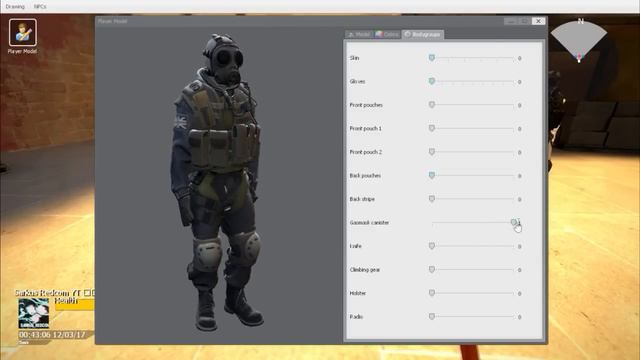Click the player avatar thumbnail in HUD
640x360 pixels.
[33, 313]
